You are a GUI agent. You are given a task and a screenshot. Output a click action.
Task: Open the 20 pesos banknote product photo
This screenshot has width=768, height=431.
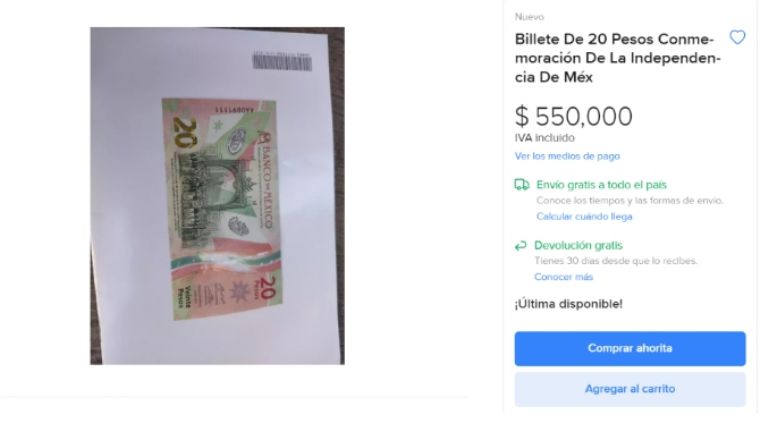pyautogui.click(x=217, y=195)
